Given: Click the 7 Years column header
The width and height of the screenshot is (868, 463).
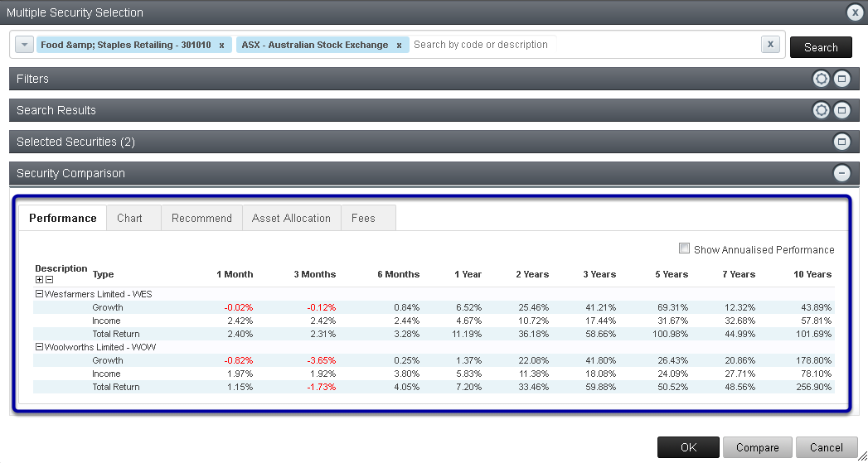Looking at the screenshot, I should tap(739, 274).
